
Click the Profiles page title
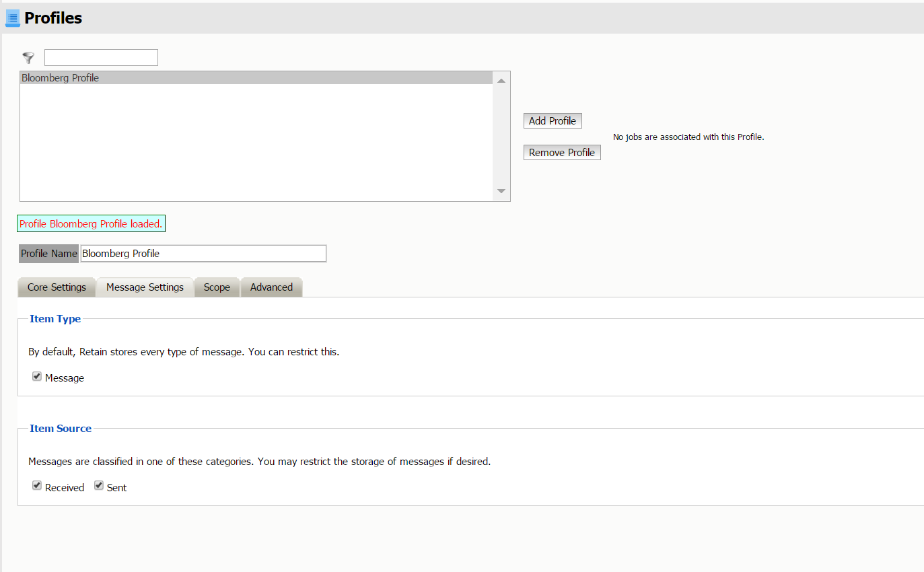(x=53, y=18)
